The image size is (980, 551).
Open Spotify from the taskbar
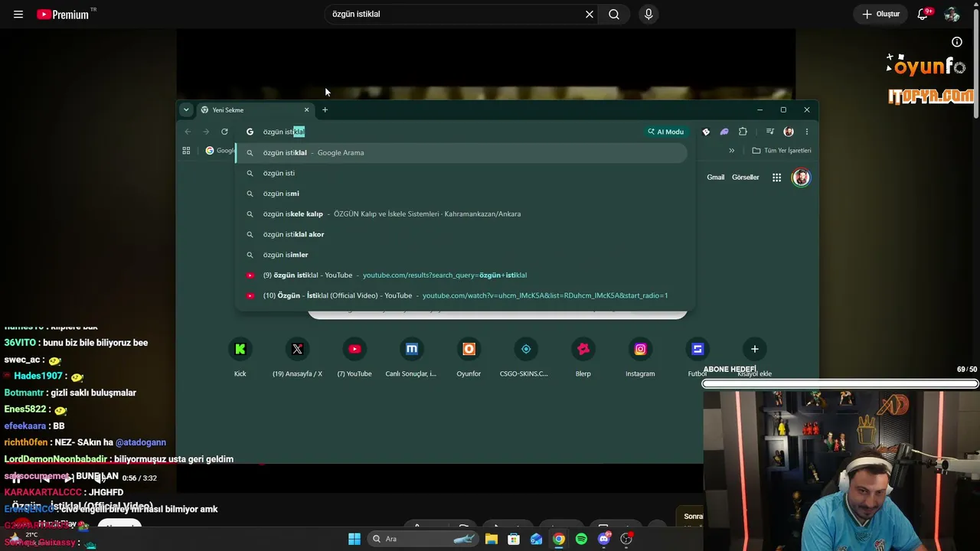click(x=581, y=539)
